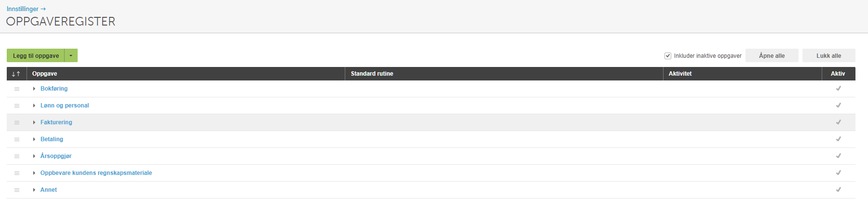Click the drag handle for the Bokføring row

click(x=17, y=89)
